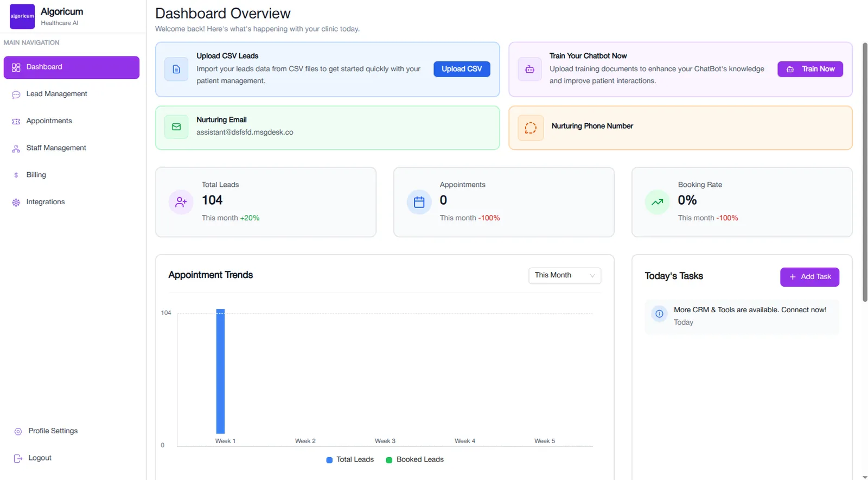This screenshot has width=868, height=480.
Task: Click the Week 4 axis label
Action: click(x=465, y=441)
